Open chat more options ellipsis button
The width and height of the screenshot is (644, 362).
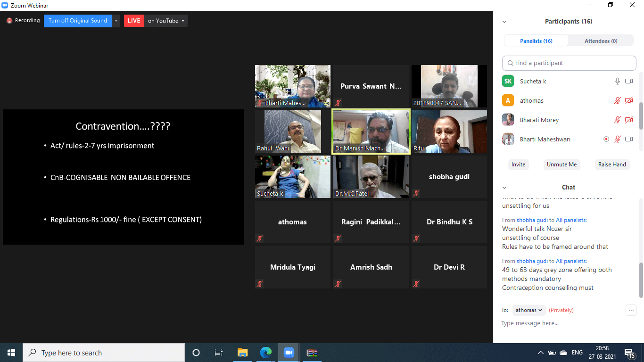[631, 310]
